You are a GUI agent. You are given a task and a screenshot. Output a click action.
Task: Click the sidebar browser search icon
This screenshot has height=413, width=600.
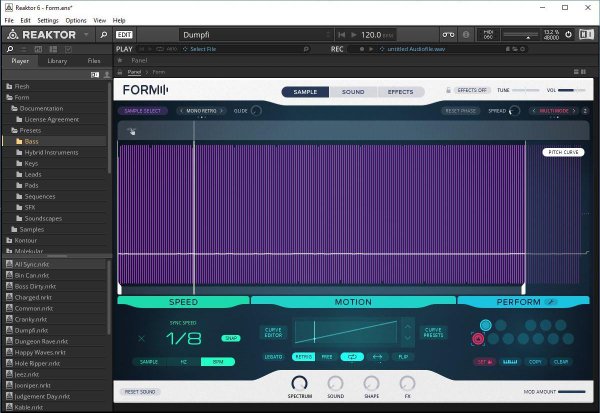[x=9, y=48]
